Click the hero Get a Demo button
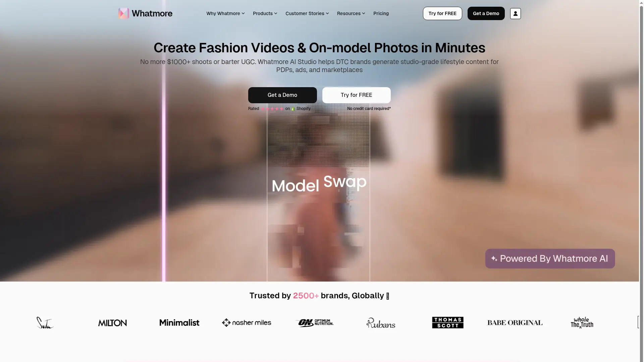Screen dimensions: 644x362 tap(282, 95)
